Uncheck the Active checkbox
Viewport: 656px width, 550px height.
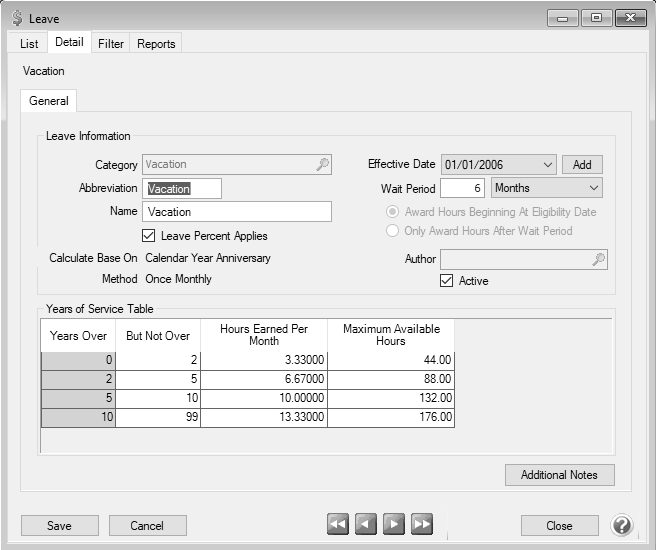tap(446, 280)
